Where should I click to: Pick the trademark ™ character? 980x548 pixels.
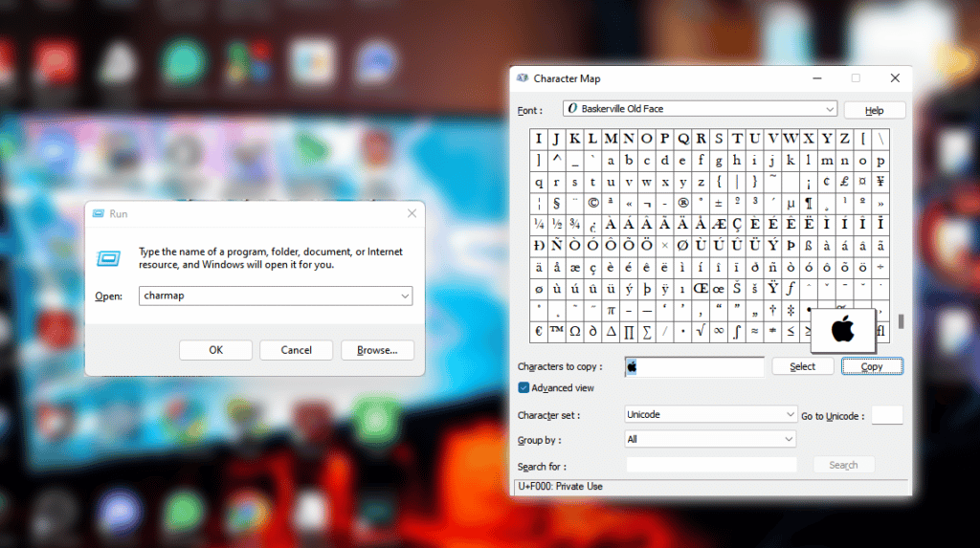click(x=557, y=332)
